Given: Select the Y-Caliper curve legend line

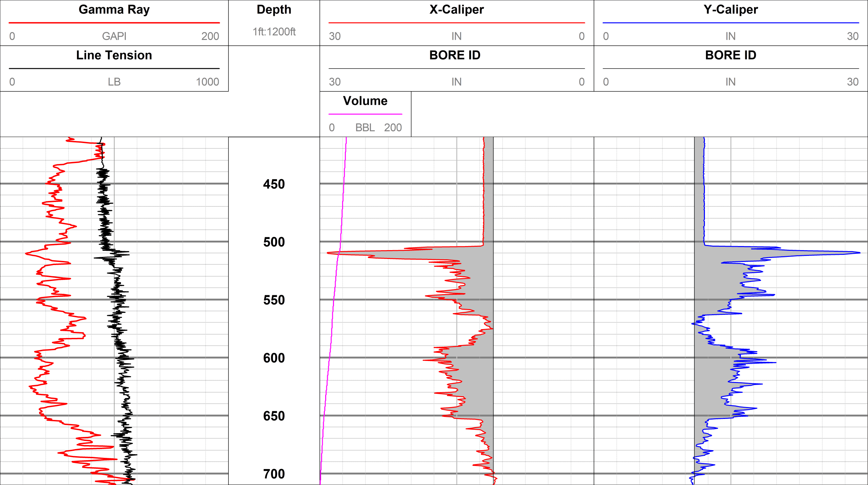Looking at the screenshot, I should click(x=730, y=22).
